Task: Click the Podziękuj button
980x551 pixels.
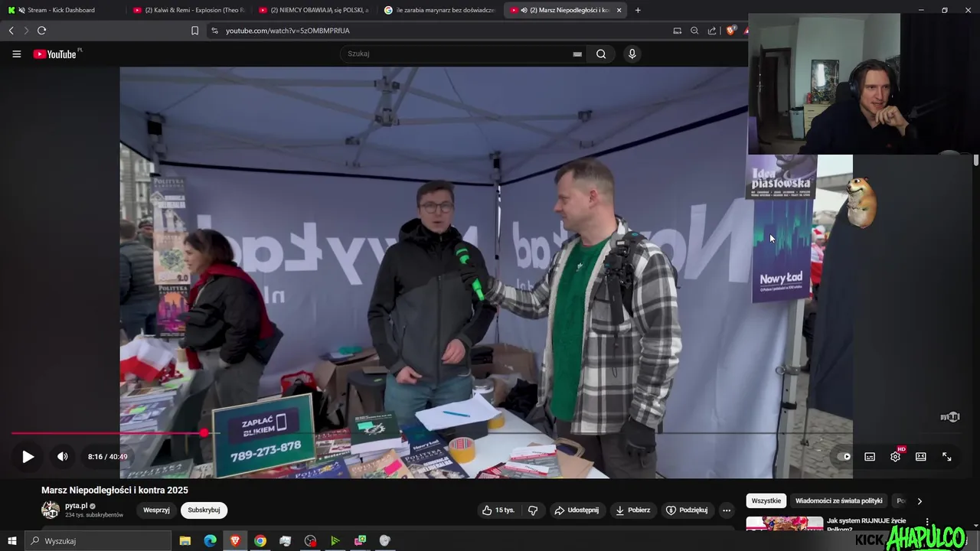Action: (687, 510)
